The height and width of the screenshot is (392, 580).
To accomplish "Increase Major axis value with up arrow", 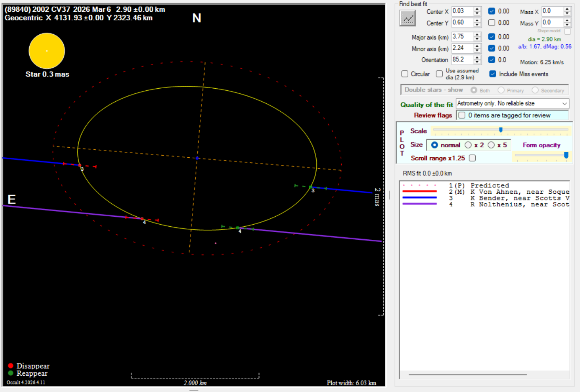I will tap(477, 35).
